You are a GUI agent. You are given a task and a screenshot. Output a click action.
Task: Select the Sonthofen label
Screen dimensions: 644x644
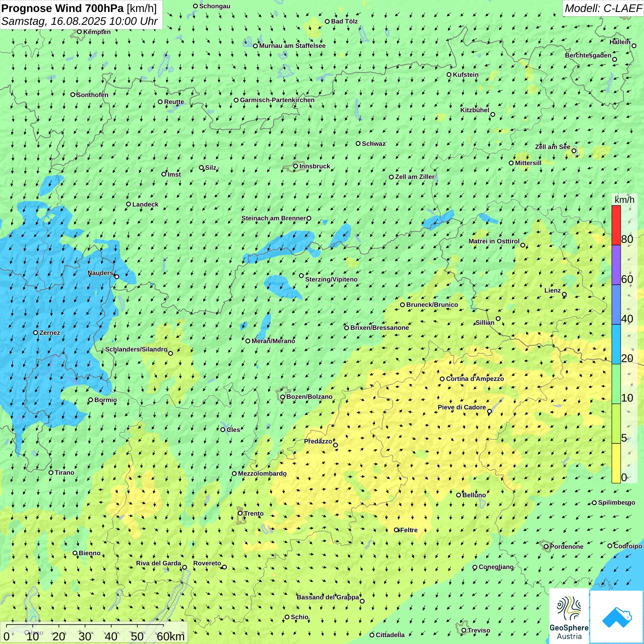tap(92, 95)
